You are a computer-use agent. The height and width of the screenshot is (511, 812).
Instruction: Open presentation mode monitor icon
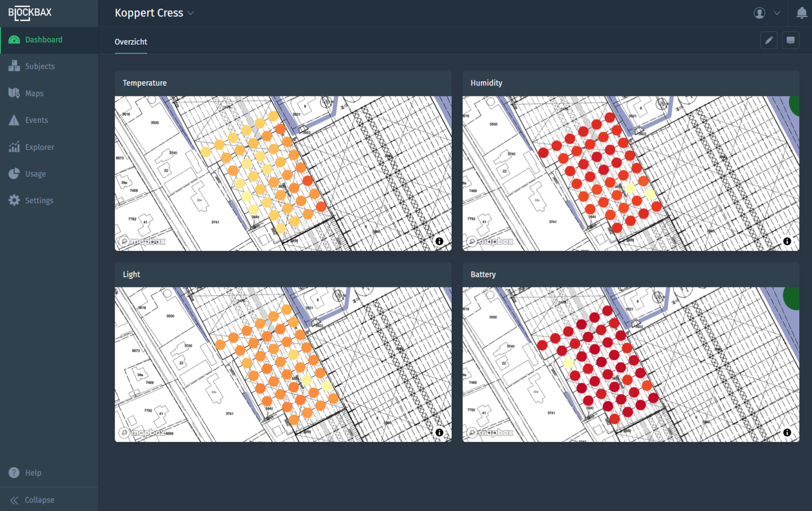click(x=790, y=41)
